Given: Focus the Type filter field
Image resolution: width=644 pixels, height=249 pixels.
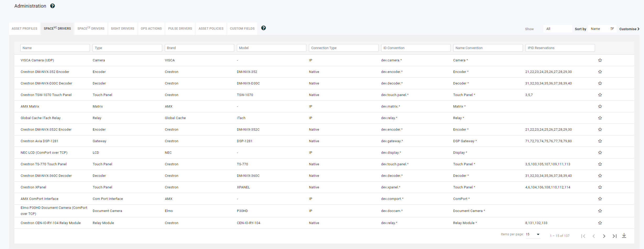Looking at the screenshot, I should point(127,48).
